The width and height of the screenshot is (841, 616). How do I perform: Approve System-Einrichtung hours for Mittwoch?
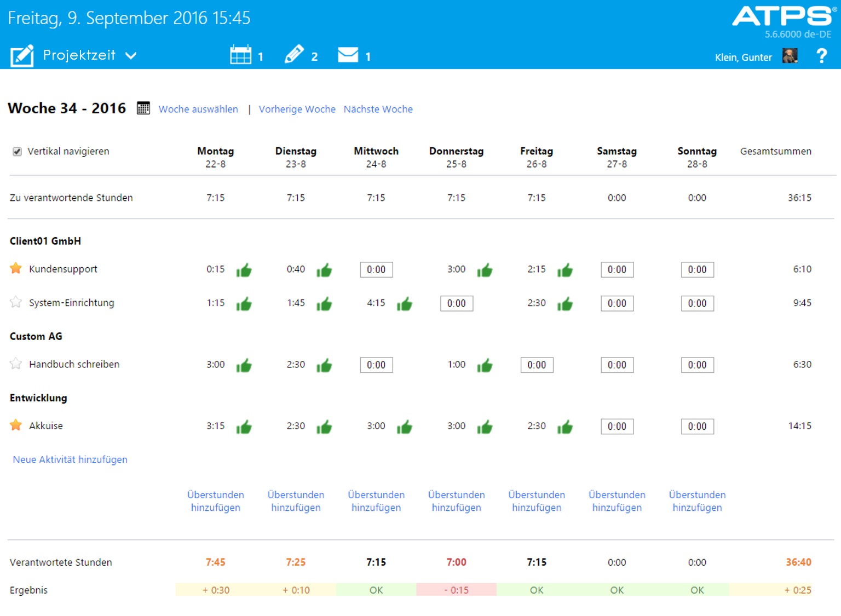405,304
